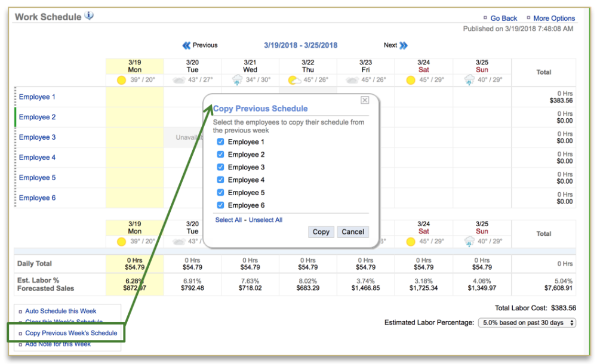This screenshot has height=364, width=597.
Task: Open Employee 2 in the schedule list
Action: click(37, 117)
